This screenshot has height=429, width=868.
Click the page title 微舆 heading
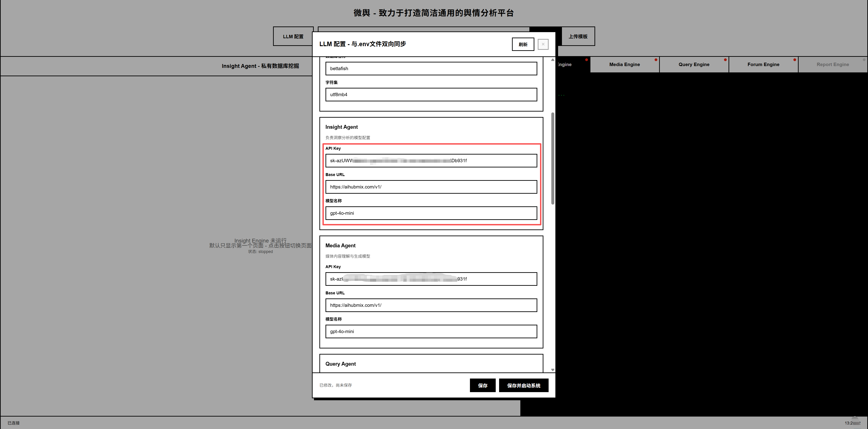(x=434, y=13)
